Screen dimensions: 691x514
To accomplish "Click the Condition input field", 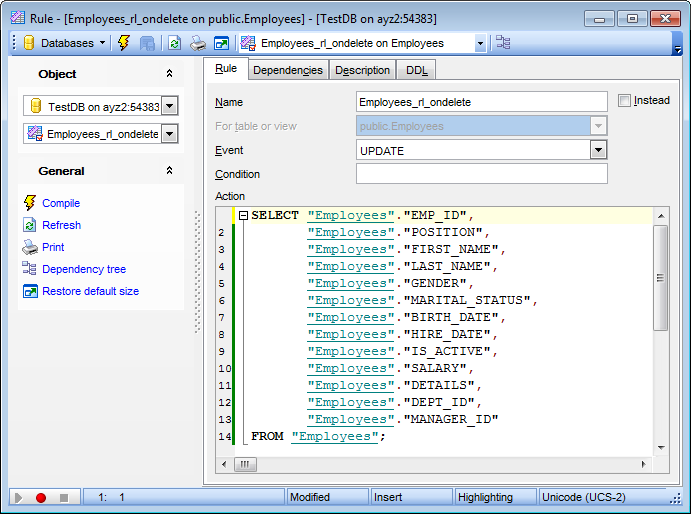I will pyautogui.click(x=481, y=174).
